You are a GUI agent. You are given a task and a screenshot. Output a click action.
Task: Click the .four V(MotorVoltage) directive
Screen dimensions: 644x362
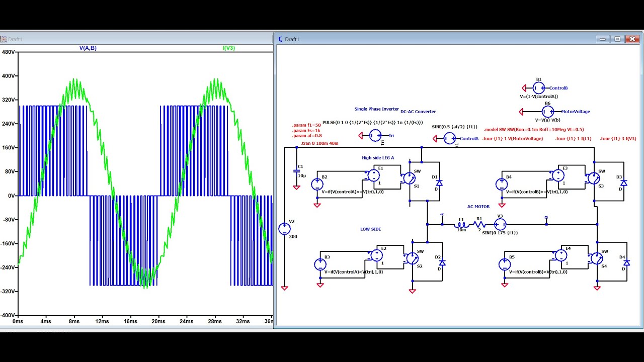512,139
